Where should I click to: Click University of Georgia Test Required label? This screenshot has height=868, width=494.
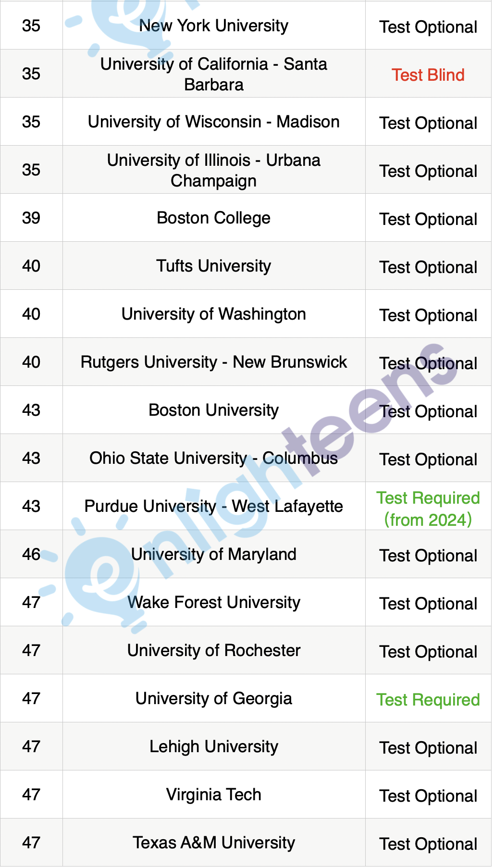(x=428, y=700)
